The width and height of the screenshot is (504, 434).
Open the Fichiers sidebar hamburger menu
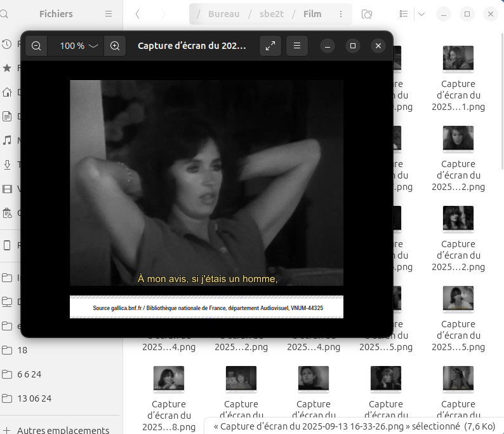(109, 14)
